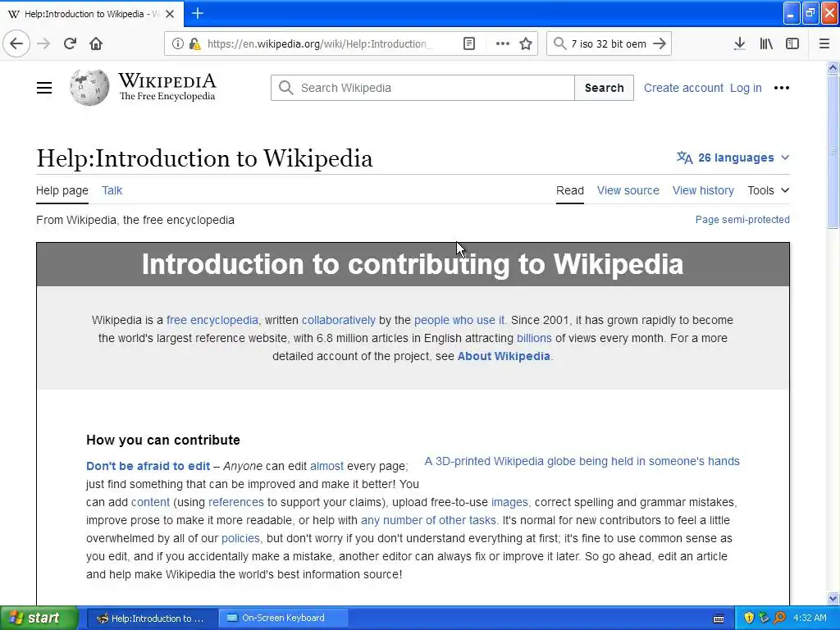Click the 4:32 AM taskbar clock
840x630 pixels.
810,618
